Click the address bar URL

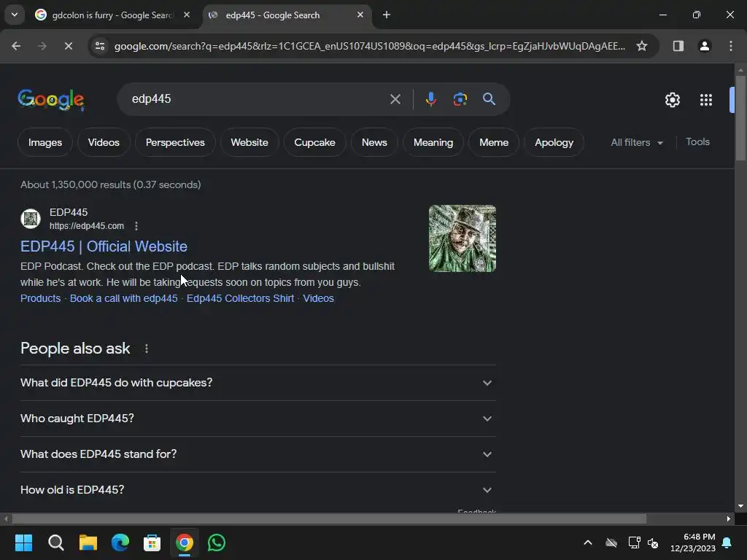coord(370,46)
